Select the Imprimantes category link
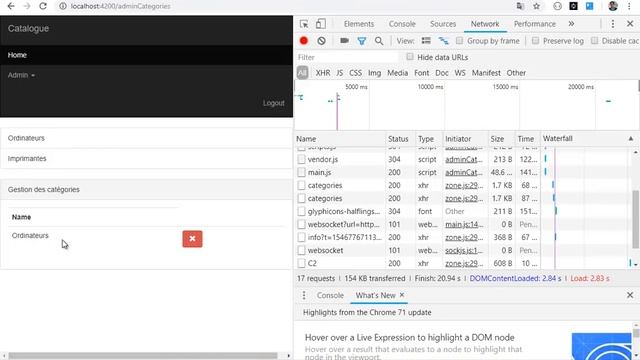 (x=27, y=158)
